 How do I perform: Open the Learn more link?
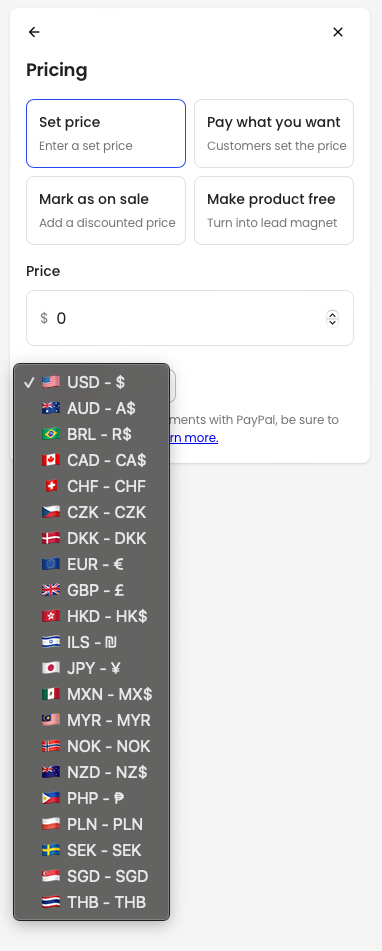(192, 438)
